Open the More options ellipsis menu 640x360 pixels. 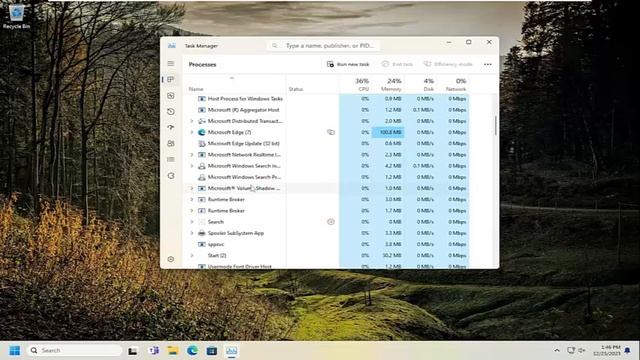[487, 64]
